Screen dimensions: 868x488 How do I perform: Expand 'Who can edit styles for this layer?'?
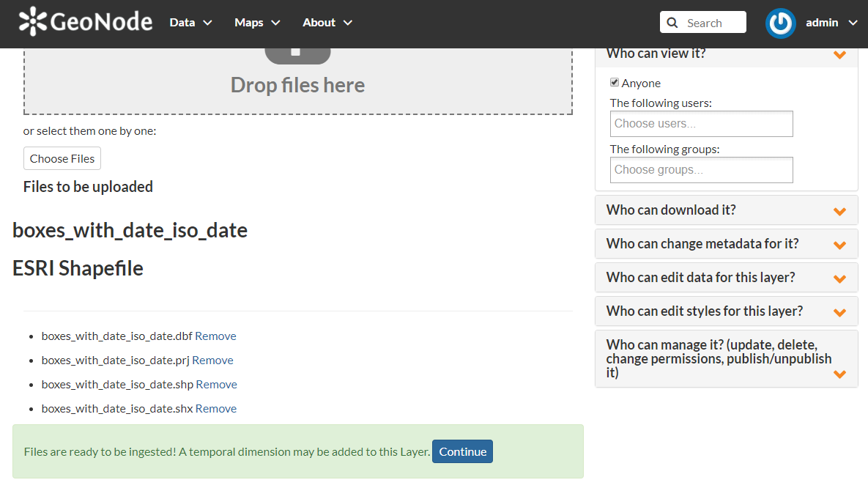click(725, 311)
